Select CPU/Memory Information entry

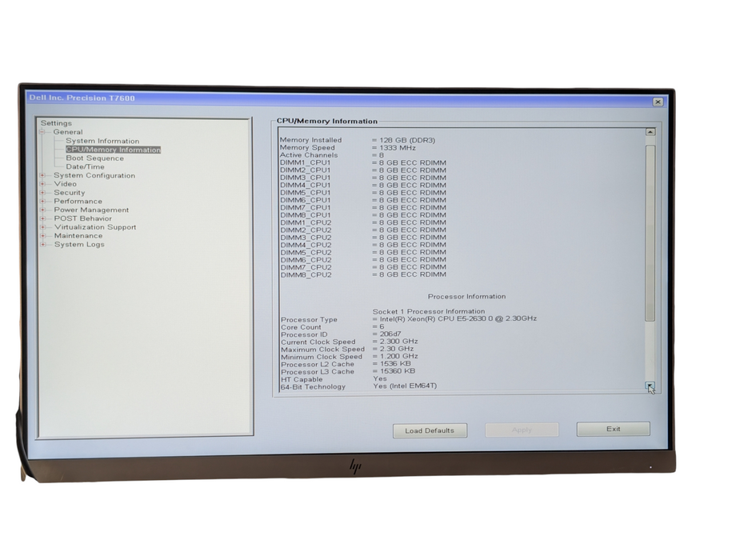click(113, 150)
